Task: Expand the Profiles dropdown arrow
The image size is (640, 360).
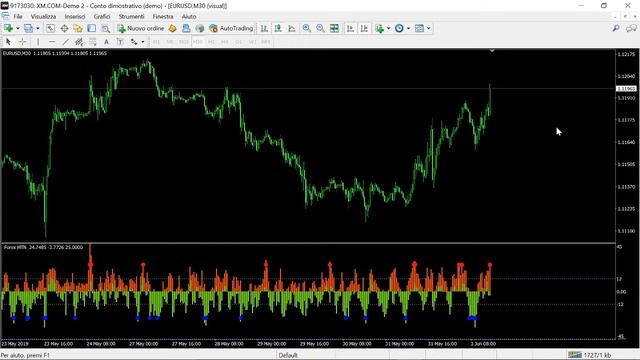Action: click(38, 28)
